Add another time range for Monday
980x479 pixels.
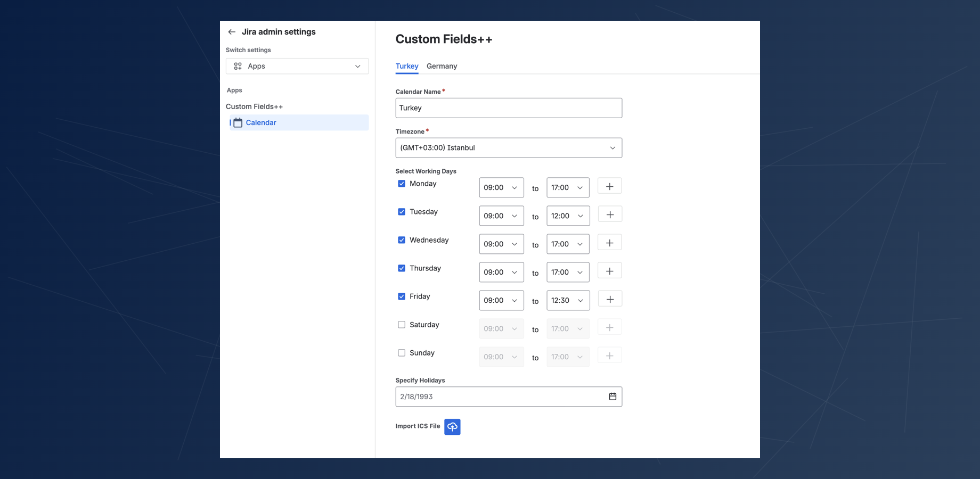click(610, 186)
